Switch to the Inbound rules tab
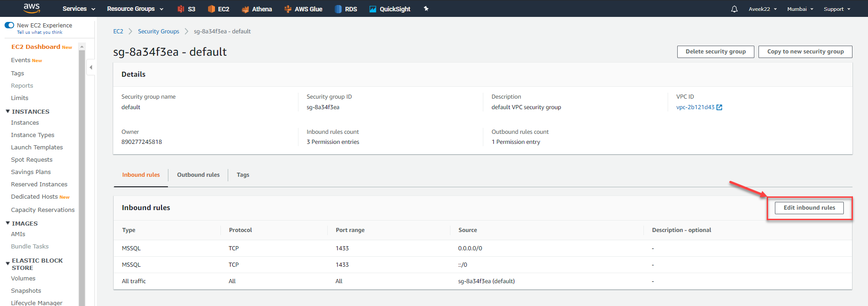This screenshot has width=868, height=306. pyautogui.click(x=141, y=175)
